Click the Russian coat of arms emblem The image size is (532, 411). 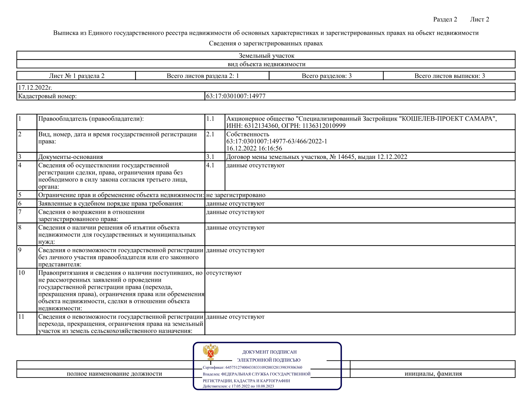click(211, 352)
